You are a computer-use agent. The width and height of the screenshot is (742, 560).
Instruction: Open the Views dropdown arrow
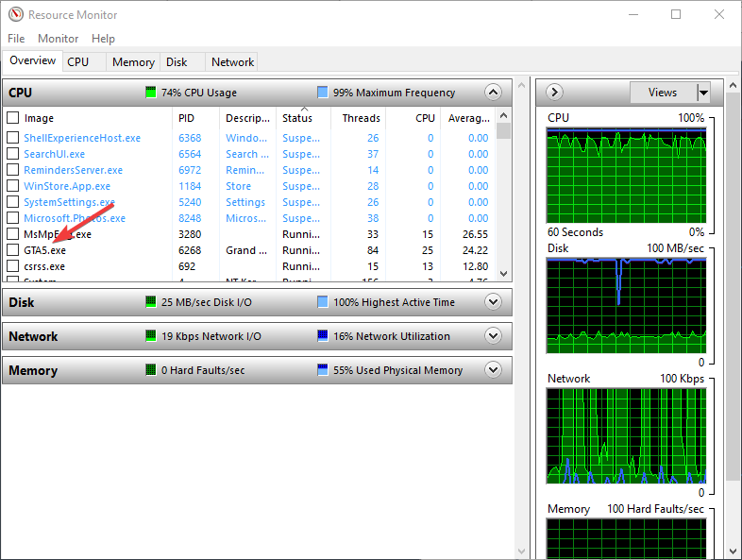tap(703, 93)
